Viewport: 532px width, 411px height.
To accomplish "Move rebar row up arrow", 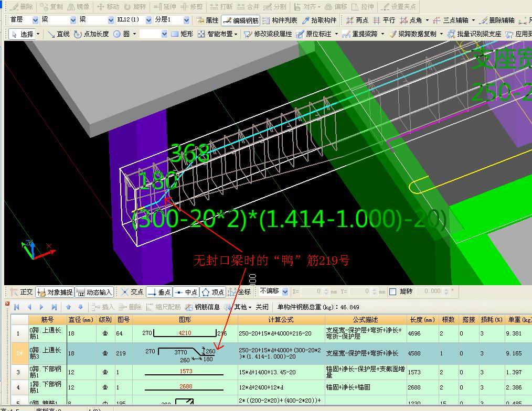I will point(69,307).
